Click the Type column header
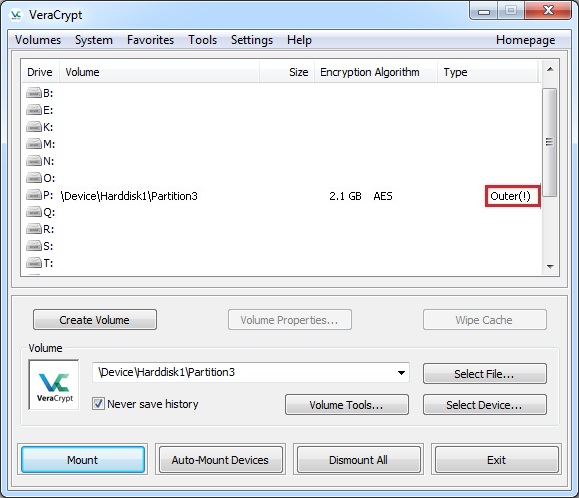The width and height of the screenshot is (579, 498). click(488, 72)
